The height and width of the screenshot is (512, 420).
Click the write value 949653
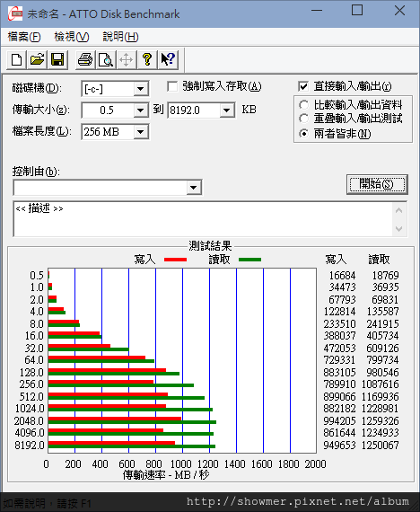point(339,445)
